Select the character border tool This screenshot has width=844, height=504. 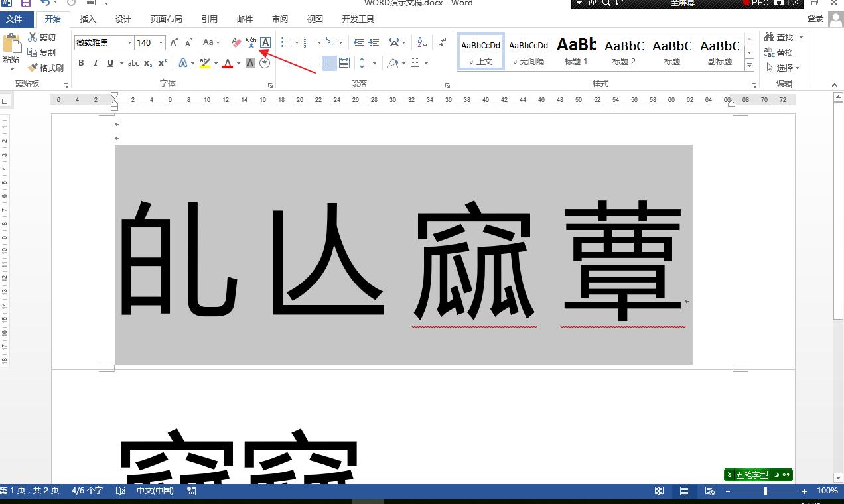(x=264, y=42)
